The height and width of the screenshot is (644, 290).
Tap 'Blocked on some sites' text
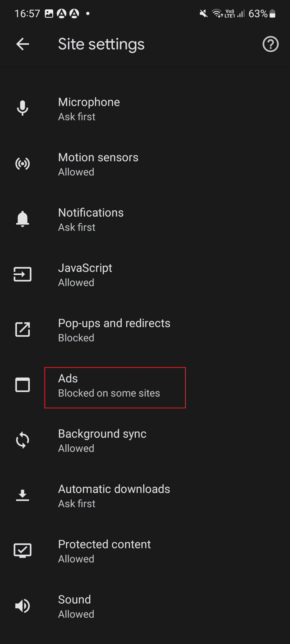[109, 393]
